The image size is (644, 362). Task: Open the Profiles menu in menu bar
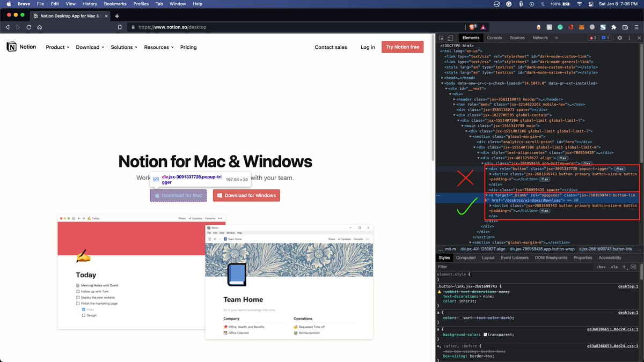click(x=141, y=4)
